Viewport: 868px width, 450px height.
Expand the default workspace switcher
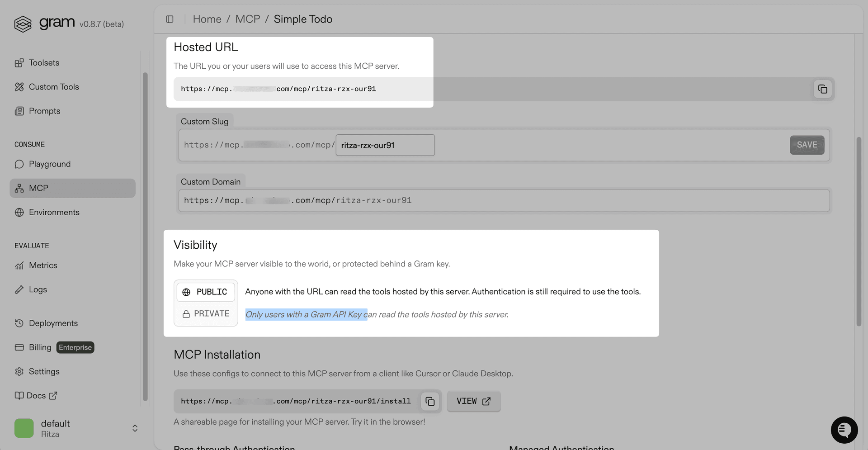click(134, 428)
